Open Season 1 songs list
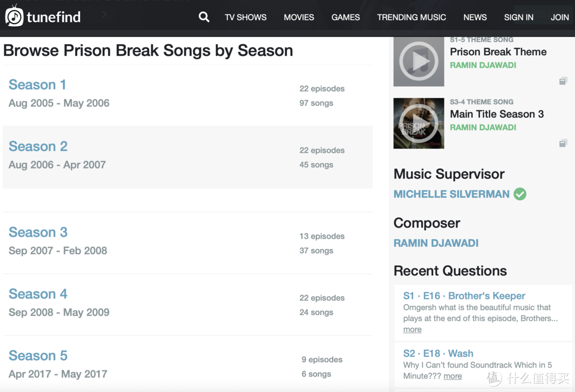Image resolution: width=575 pixels, height=392 pixels. 37,85
